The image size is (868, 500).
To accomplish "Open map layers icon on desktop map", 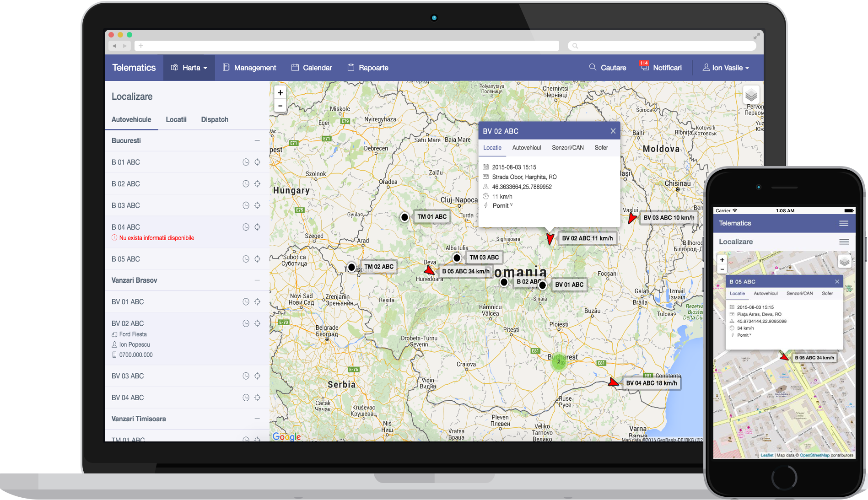I will tap(751, 95).
